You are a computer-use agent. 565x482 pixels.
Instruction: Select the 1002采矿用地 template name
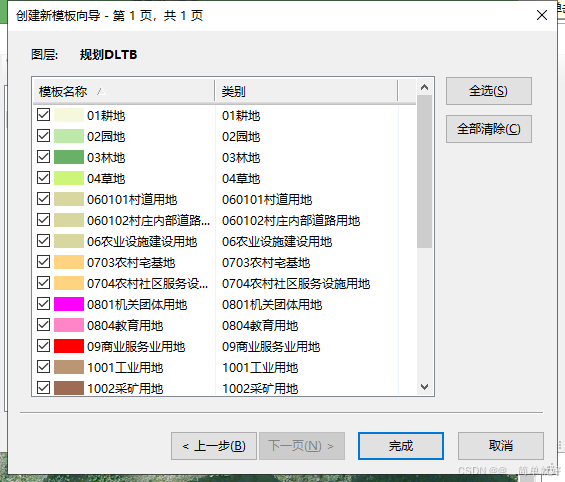[125, 389]
